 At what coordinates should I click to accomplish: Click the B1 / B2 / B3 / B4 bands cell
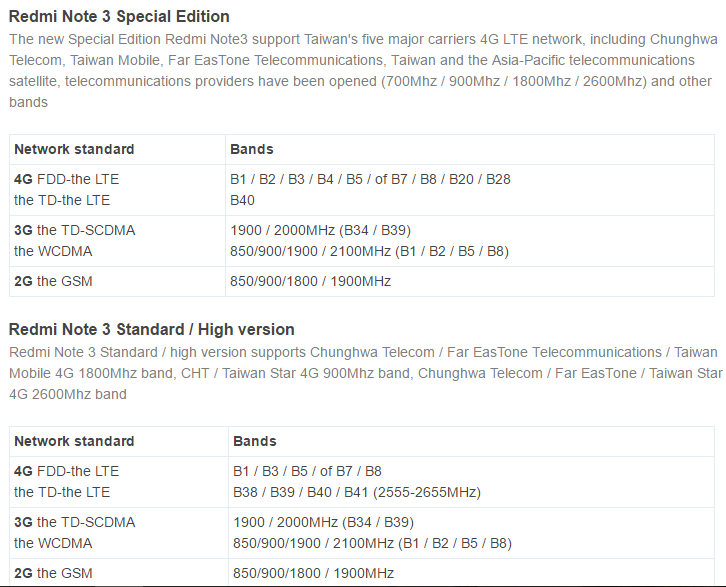click(x=370, y=179)
